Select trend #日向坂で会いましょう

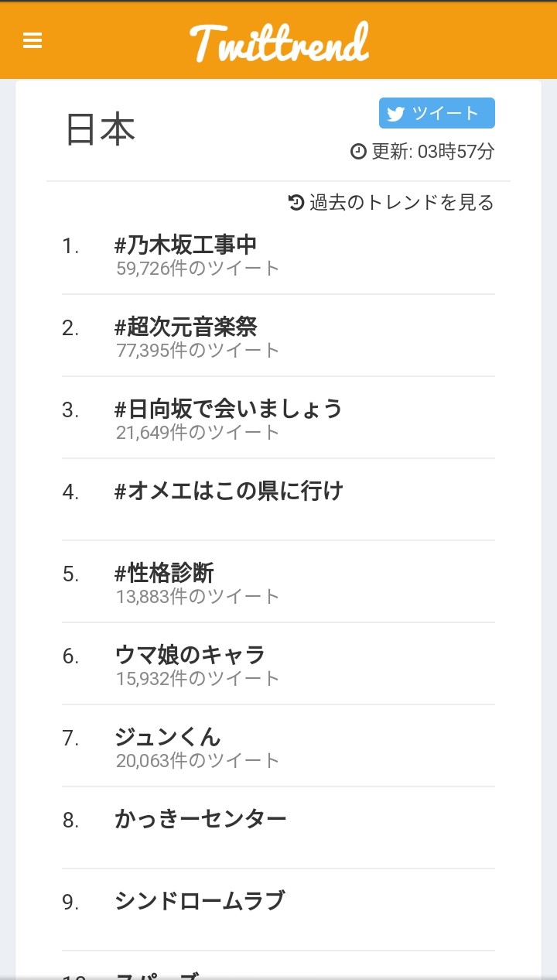(228, 409)
